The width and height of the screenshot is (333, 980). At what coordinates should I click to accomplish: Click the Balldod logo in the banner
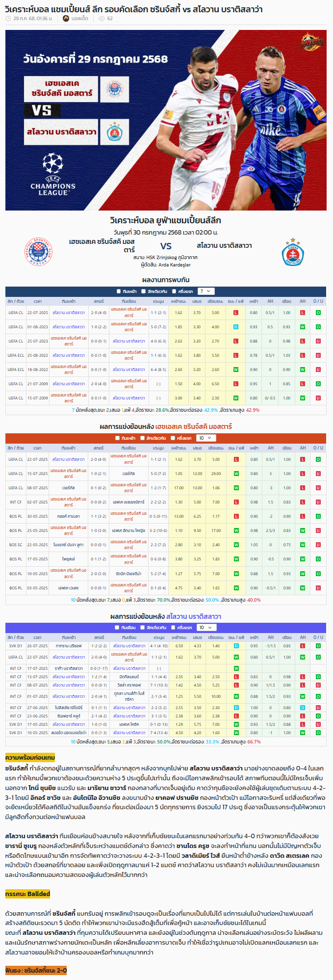tap(312, 42)
